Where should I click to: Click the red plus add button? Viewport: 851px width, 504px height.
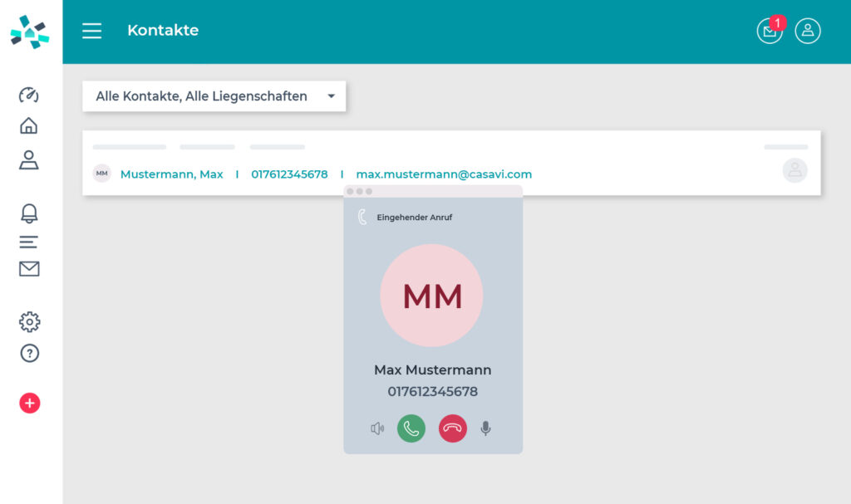click(x=29, y=404)
